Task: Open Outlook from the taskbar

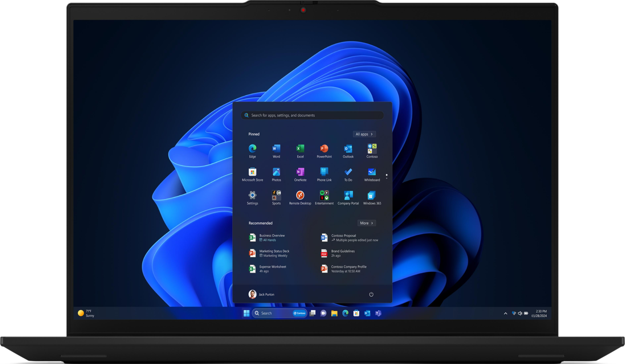Action: (367, 313)
